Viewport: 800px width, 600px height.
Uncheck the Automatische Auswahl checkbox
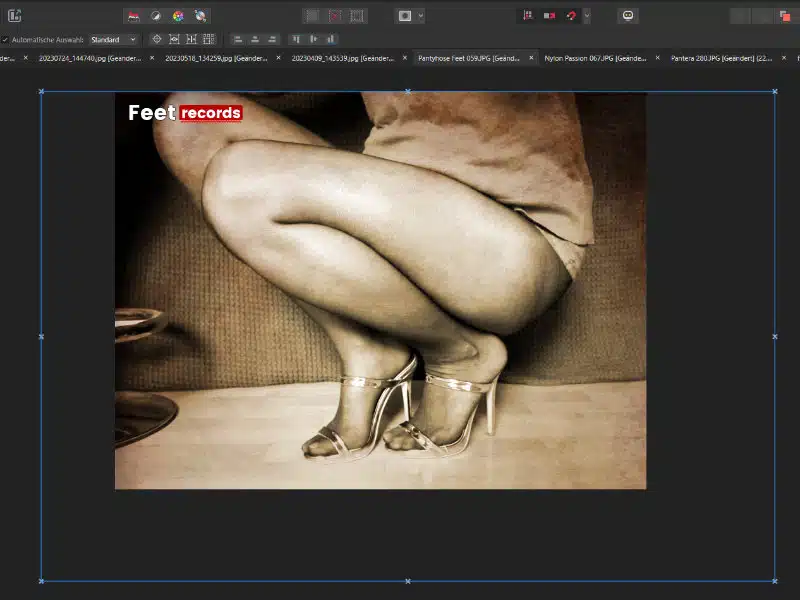click(x=5, y=40)
